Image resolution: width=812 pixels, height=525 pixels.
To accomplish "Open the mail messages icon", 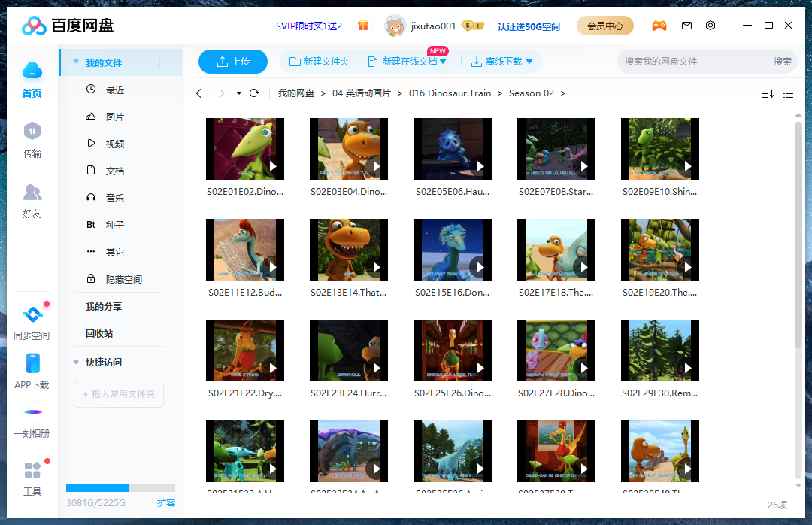I will pyautogui.click(x=686, y=26).
